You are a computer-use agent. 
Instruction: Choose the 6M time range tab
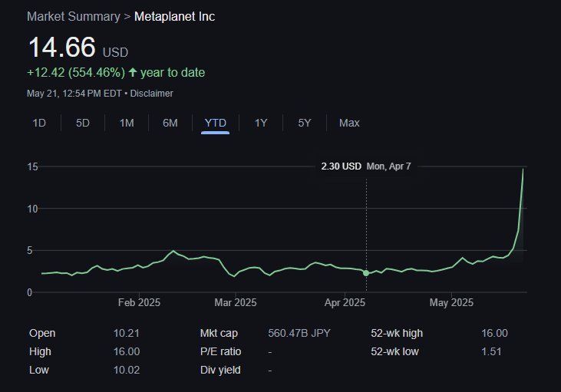tap(170, 123)
